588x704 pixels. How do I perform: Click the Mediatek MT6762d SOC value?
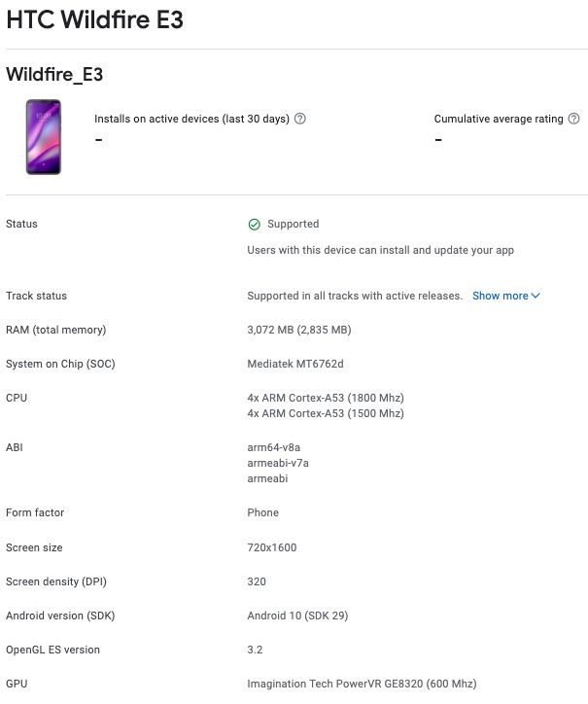295,364
